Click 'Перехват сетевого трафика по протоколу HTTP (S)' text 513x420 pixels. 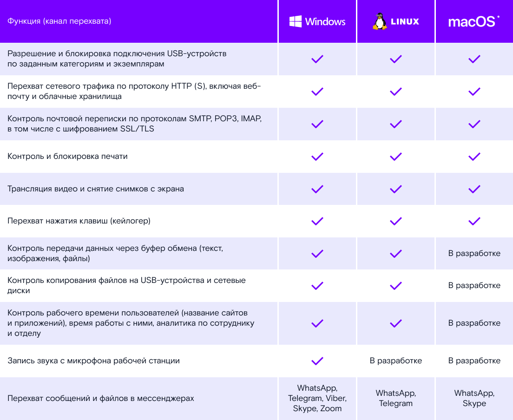[x=107, y=86]
